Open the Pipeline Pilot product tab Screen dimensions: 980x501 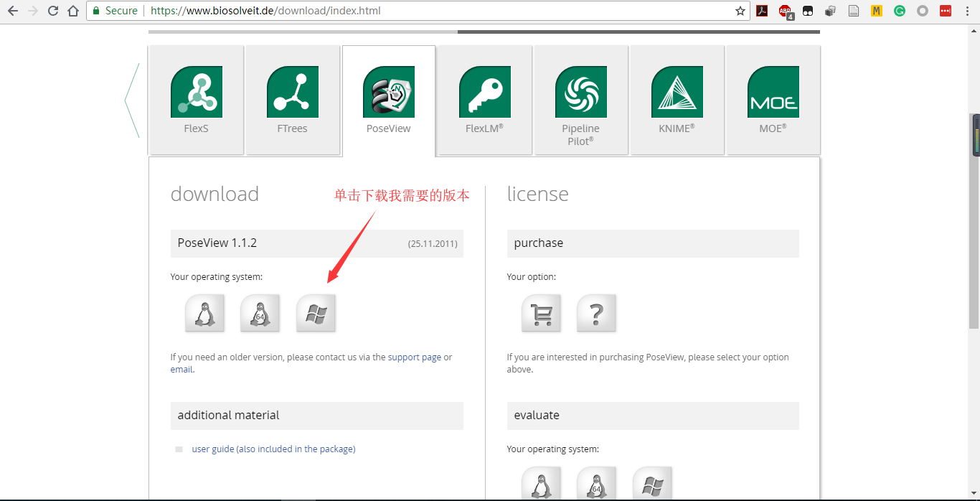pyautogui.click(x=580, y=100)
